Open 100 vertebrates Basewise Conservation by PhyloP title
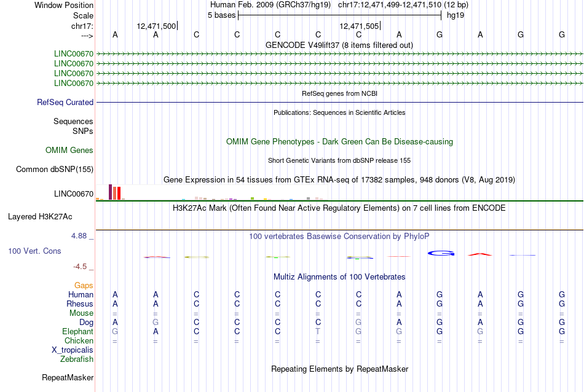Screen dimensions: 584x392 [339, 237]
